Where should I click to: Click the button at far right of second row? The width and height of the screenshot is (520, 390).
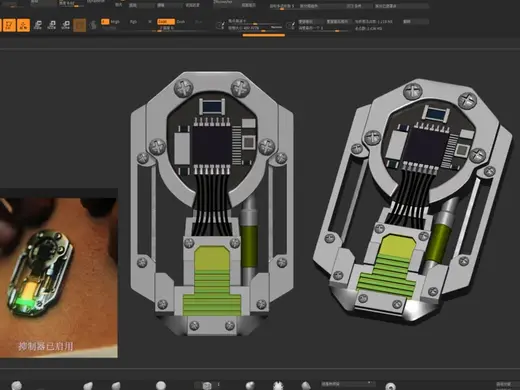coord(416,22)
